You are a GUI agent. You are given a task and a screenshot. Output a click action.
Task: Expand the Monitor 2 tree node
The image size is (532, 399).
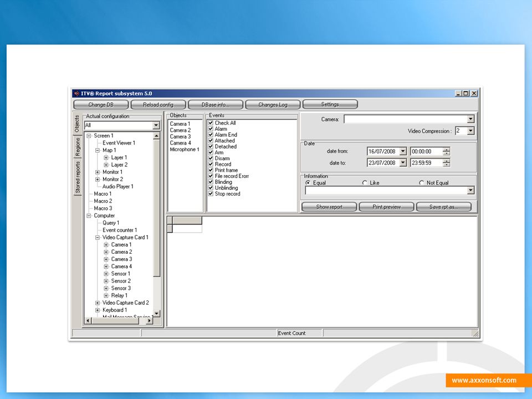(98, 180)
